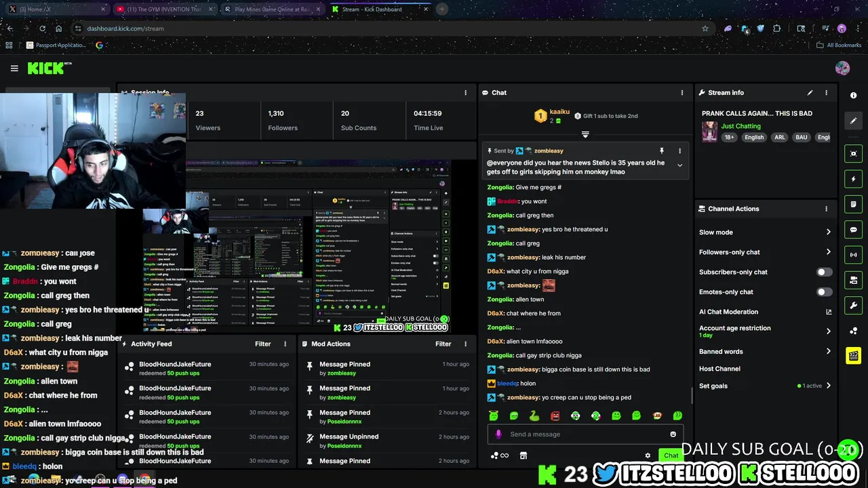Toggle Subscribers-only chat switch
Image resolution: width=868 pixels, height=488 pixels.
[x=824, y=272]
